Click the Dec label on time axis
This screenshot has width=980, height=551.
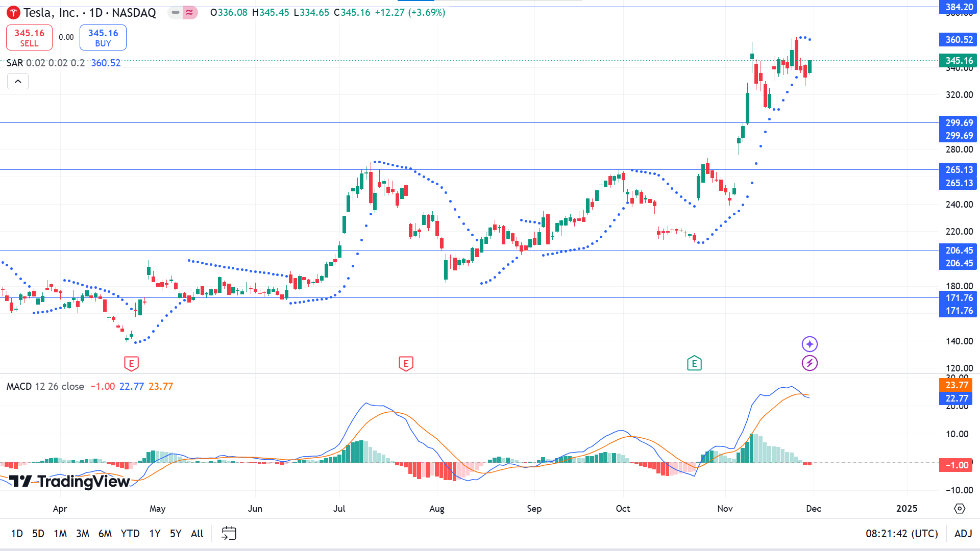coord(814,509)
